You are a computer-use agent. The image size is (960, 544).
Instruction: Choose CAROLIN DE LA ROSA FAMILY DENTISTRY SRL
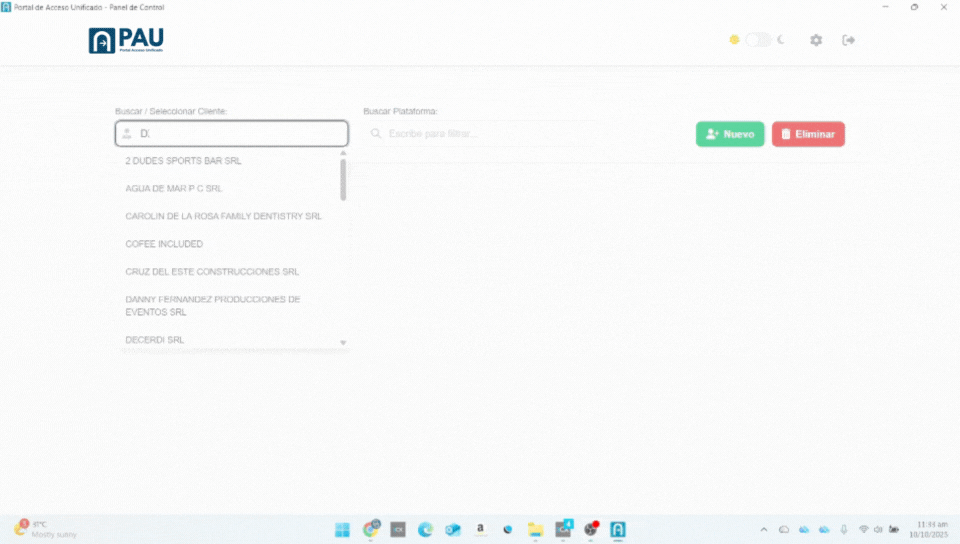[x=230, y=216]
